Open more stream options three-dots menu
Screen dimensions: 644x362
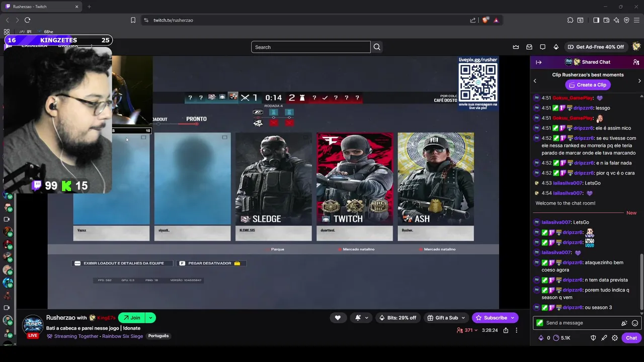coord(516,330)
